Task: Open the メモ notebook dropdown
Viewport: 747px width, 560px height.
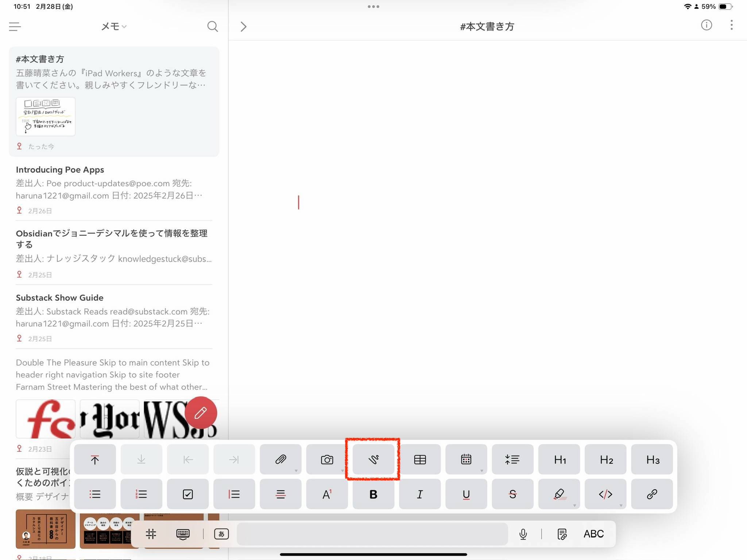Action: click(x=114, y=27)
